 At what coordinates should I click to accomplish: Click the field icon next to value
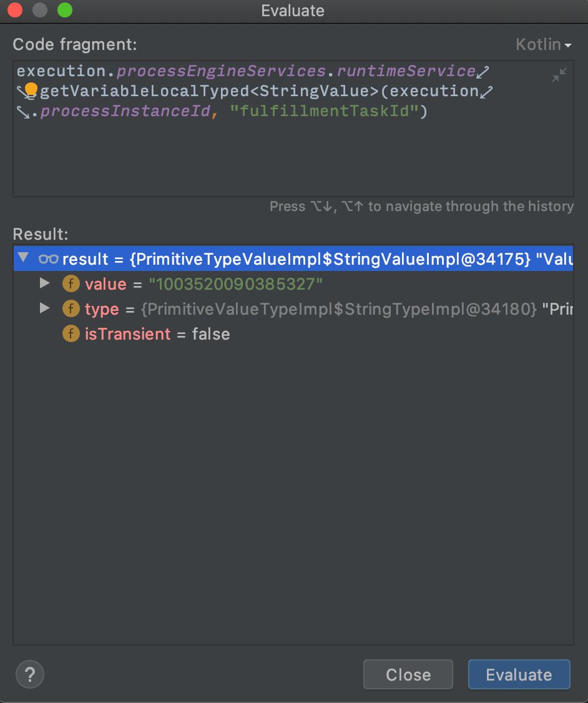point(71,284)
